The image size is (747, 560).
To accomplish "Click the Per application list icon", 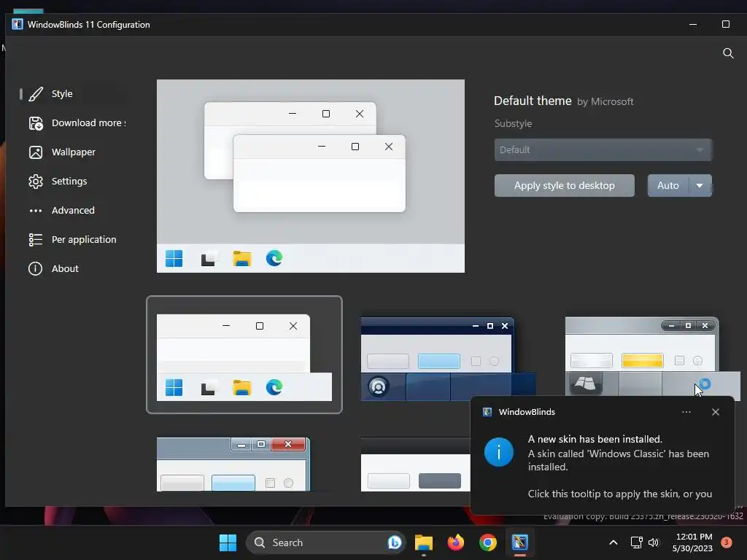I will pyautogui.click(x=36, y=239).
